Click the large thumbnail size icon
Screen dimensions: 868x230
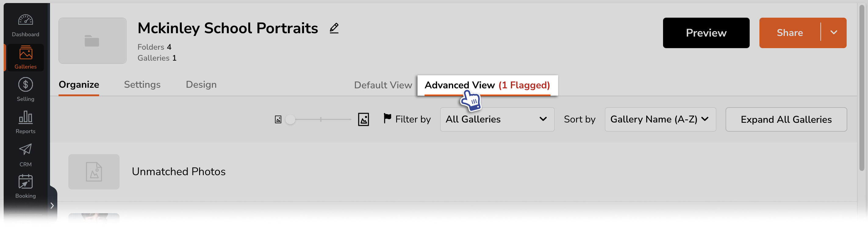(x=363, y=119)
